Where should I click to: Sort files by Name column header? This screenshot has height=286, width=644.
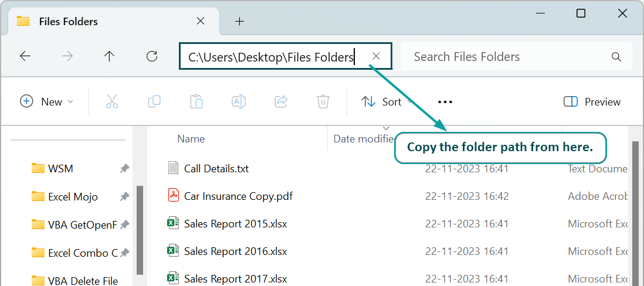tap(191, 139)
